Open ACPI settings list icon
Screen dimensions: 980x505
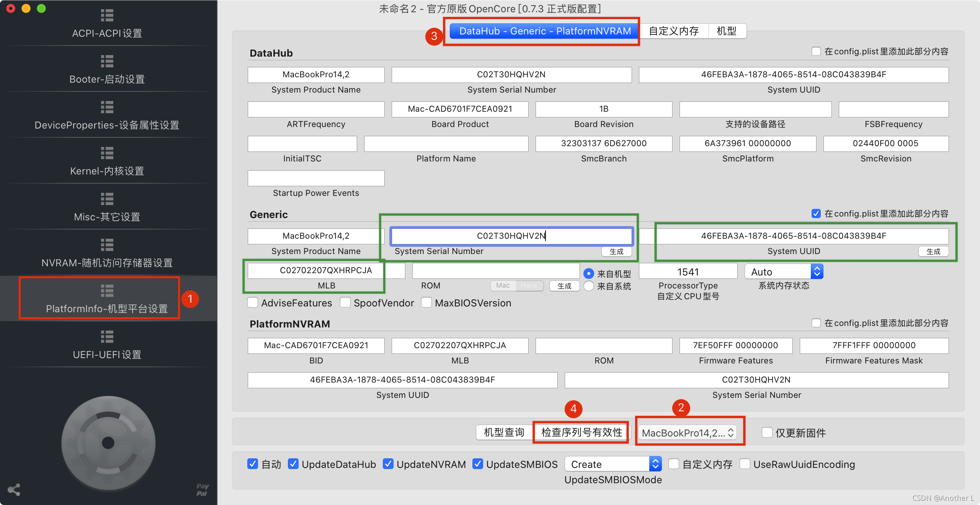point(107,15)
